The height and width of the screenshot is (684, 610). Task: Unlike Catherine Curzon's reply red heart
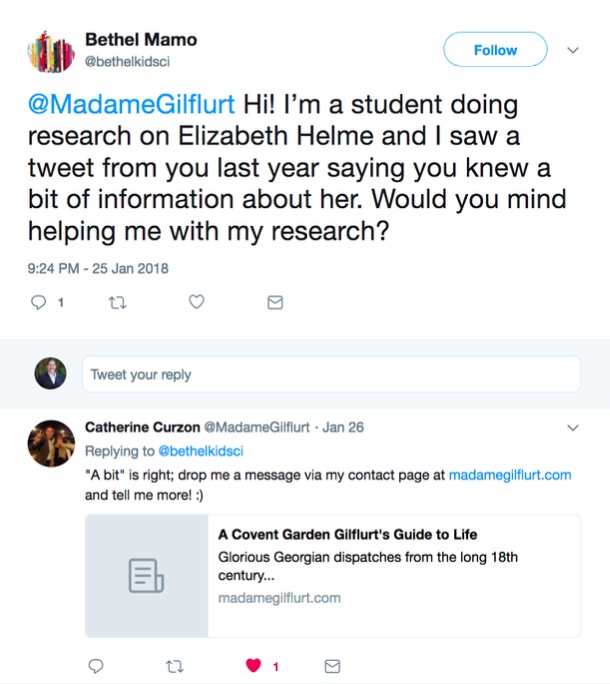(255, 665)
